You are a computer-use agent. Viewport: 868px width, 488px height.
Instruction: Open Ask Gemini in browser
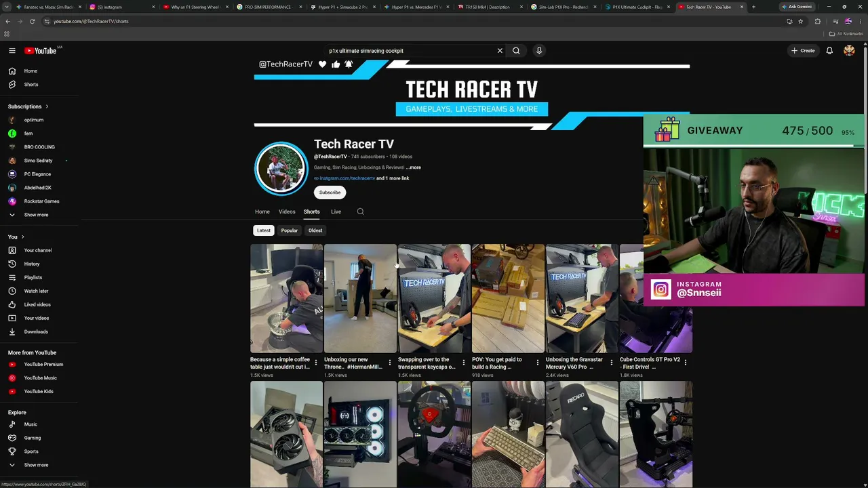[x=797, y=7]
